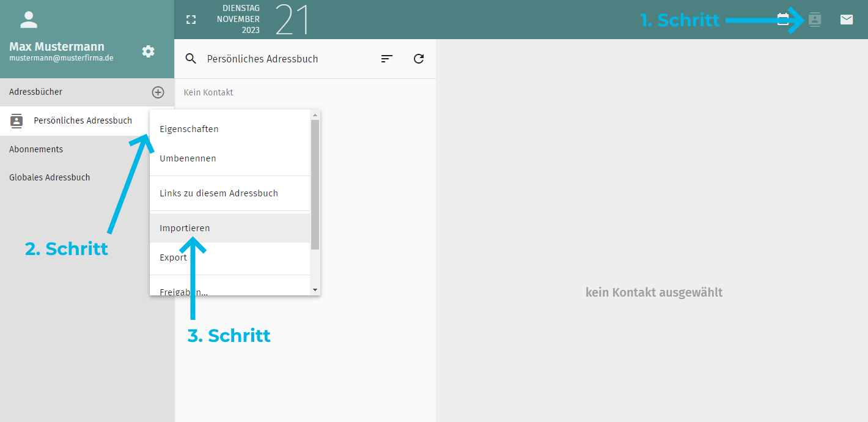Choose Umbenennen in the context menu
This screenshot has width=868, height=422.
[188, 158]
